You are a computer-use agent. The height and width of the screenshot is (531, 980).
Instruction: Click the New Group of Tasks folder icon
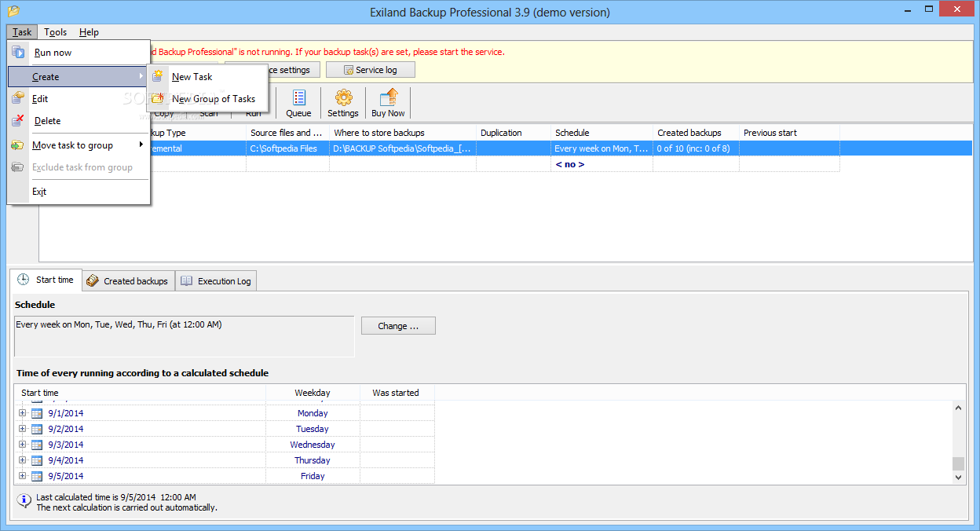pos(158,98)
